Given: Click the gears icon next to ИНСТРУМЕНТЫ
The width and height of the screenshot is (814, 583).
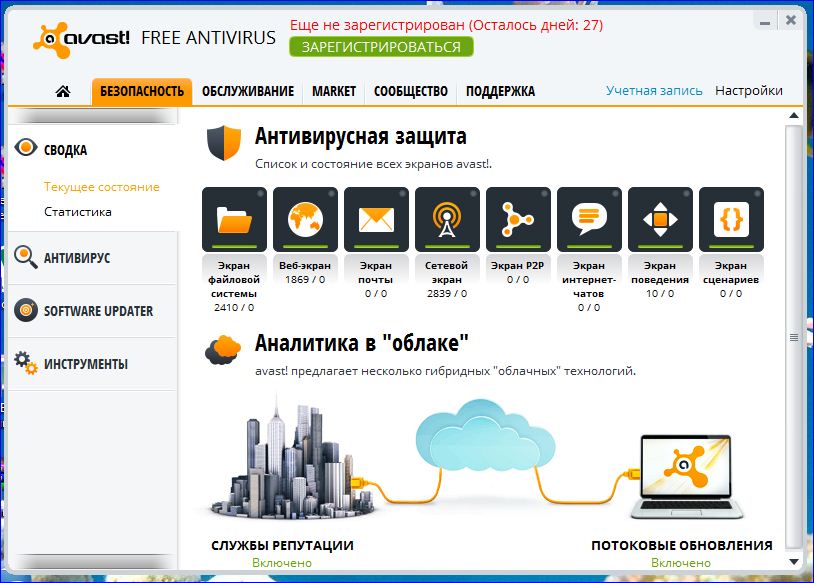Looking at the screenshot, I should (25, 363).
